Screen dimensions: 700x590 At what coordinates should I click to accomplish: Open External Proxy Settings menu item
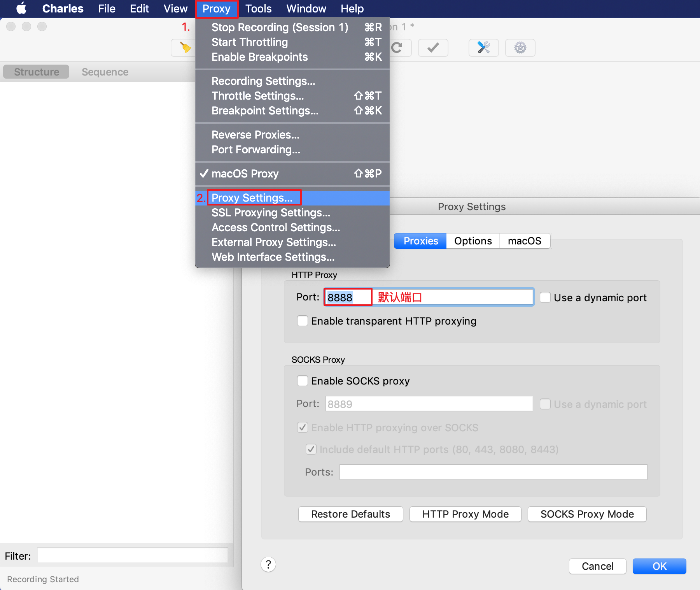[x=292, y=242]
